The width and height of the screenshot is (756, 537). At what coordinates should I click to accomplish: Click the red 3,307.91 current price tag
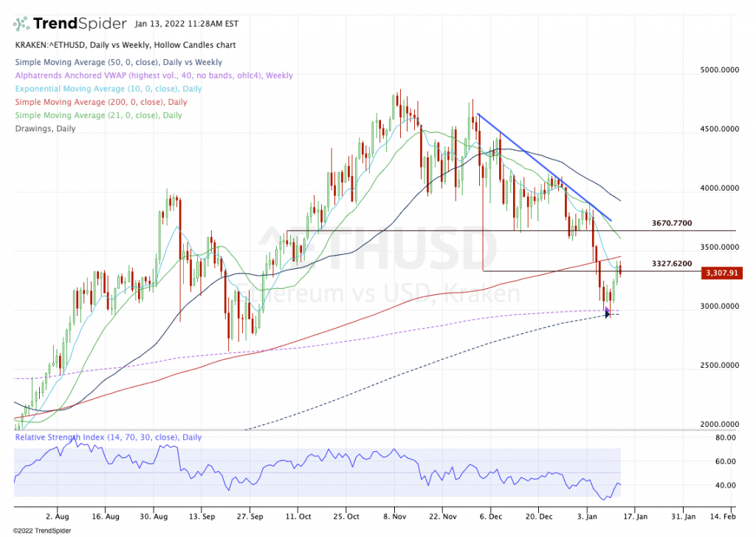721,273
